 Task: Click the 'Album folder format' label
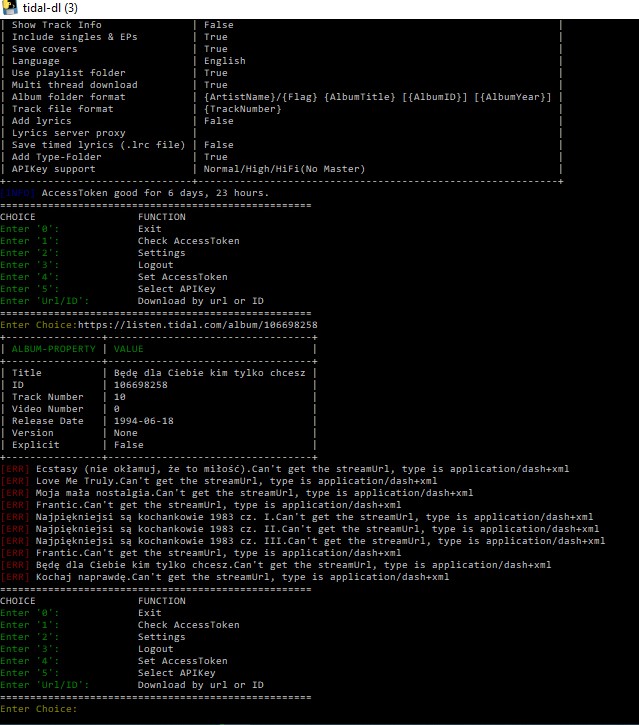coord(68,97)
